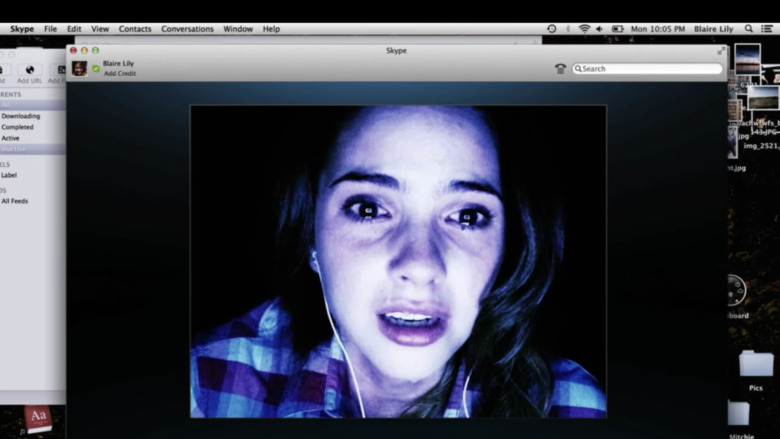The height and width of the screenshot is (439, 780).
Task: Open the View menu
Action: 100,29
